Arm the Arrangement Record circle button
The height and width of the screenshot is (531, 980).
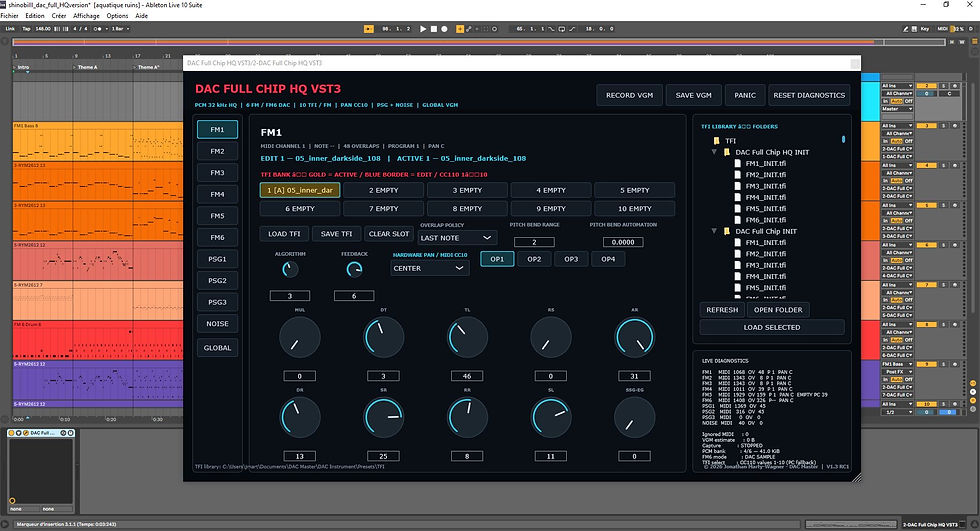point(444,29)
